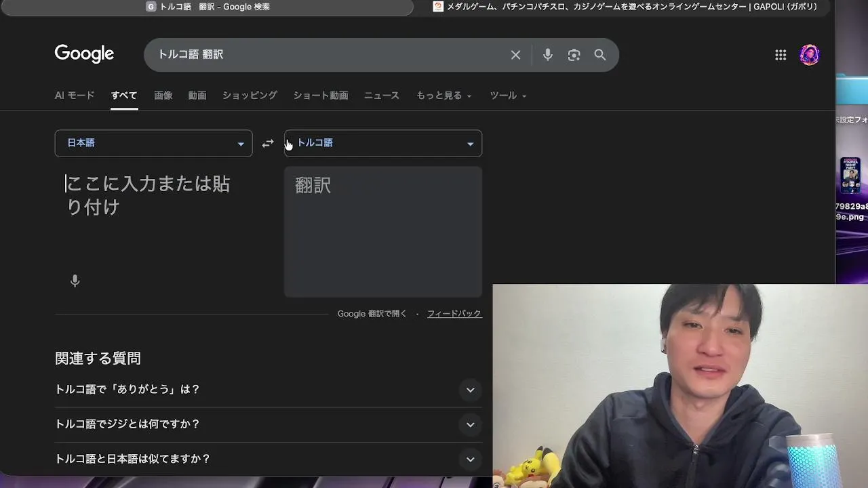Go to the Google logo homepage

pyautogui.click(x=84, y=54)
